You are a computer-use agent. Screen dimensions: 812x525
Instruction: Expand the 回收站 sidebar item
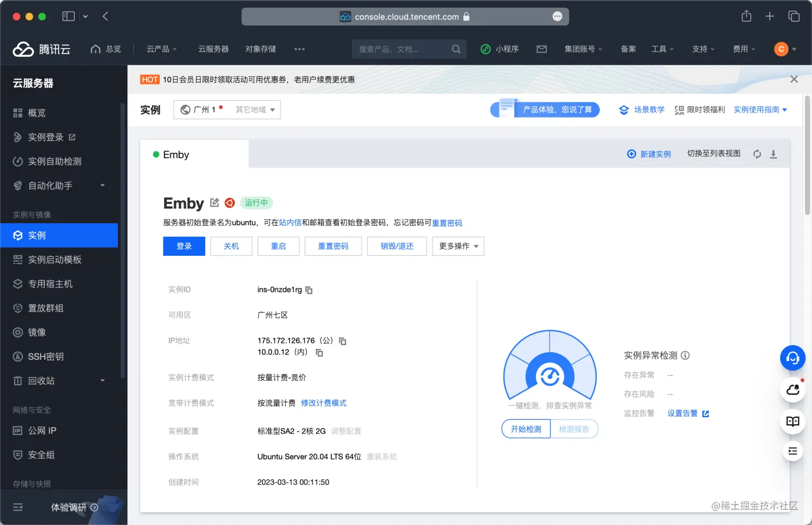point(59,381)
